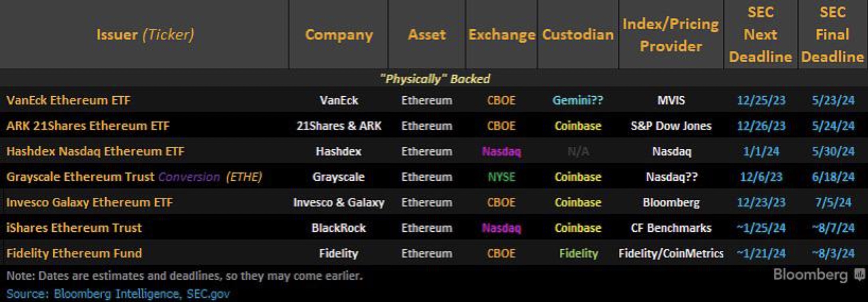
Task: Click the Gemini?? custodian cell
Action: [578, 100]
